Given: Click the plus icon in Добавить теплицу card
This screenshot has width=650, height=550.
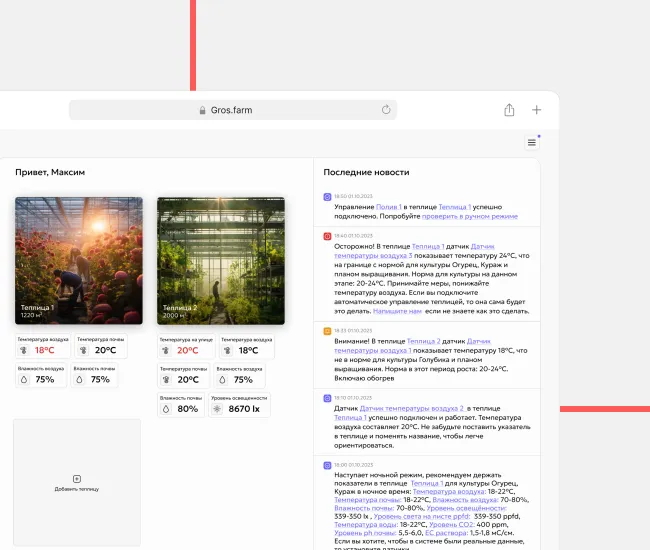Looking at the screenshot, I should (77, 479).
